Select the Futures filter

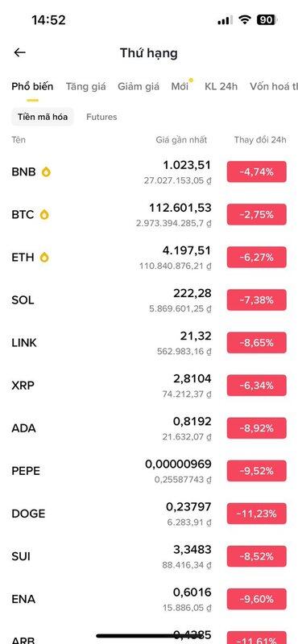tap(101, 117)
